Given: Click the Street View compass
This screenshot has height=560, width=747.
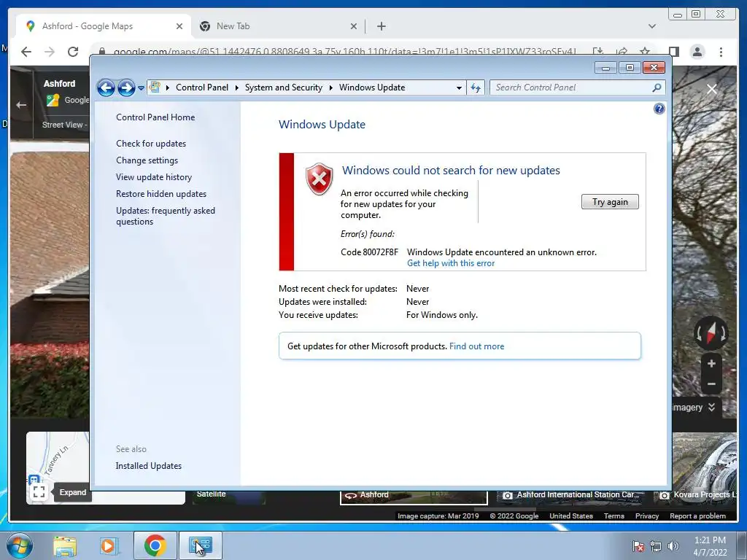Looking at the screenshot, I should (x=711, y=332).
